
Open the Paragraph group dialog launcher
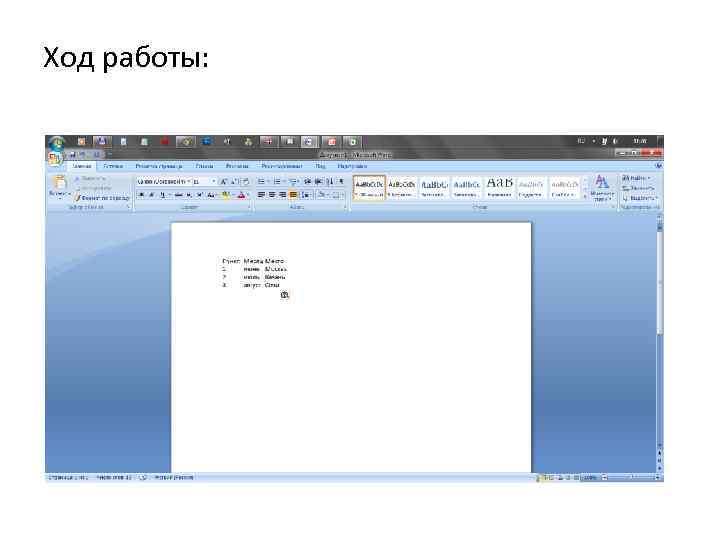345,208
